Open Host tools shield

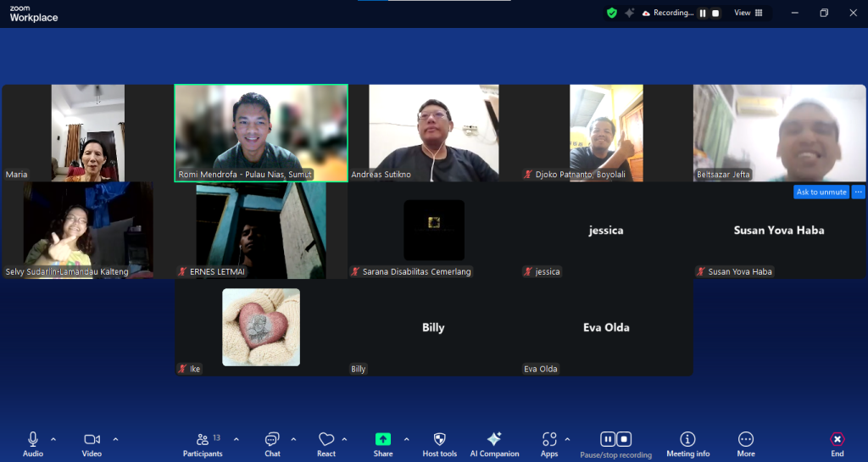tap(440, 444)
